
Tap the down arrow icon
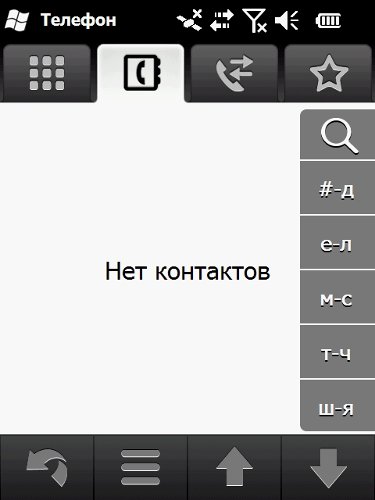328,467
